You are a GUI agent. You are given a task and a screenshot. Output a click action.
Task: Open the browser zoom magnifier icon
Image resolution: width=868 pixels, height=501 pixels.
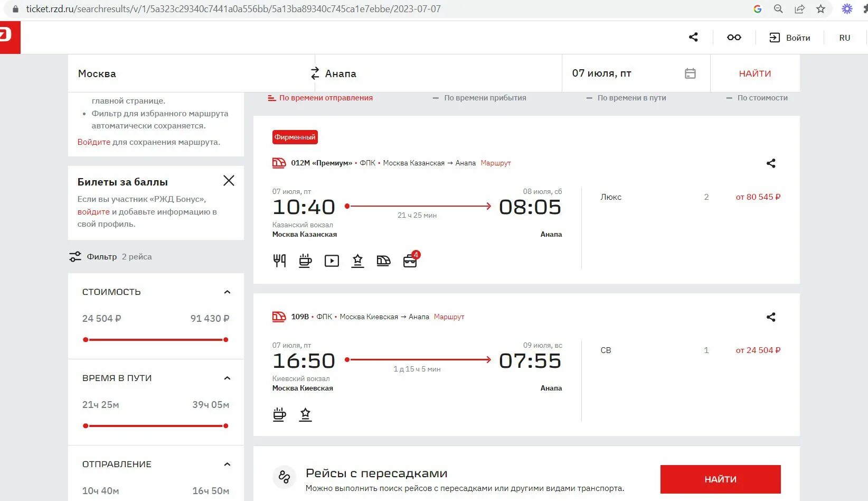click(x=778, y=9)
